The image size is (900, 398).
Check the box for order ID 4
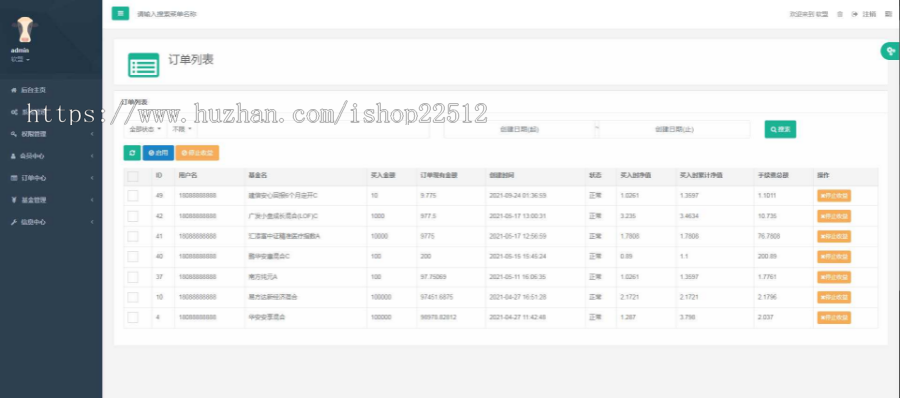pyautogui.click(x=133, y=317)
